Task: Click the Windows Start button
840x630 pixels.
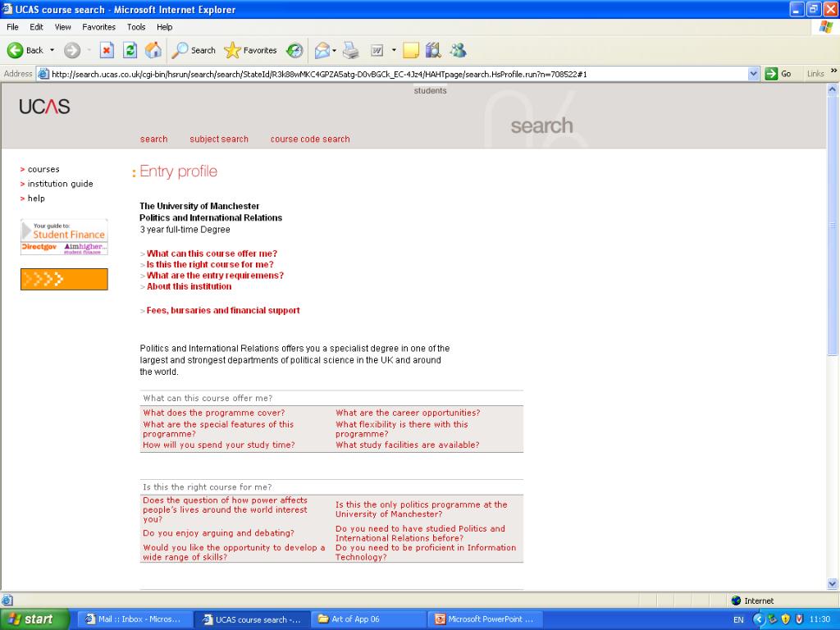Action: pyautogui.click(x=34, y=619)
